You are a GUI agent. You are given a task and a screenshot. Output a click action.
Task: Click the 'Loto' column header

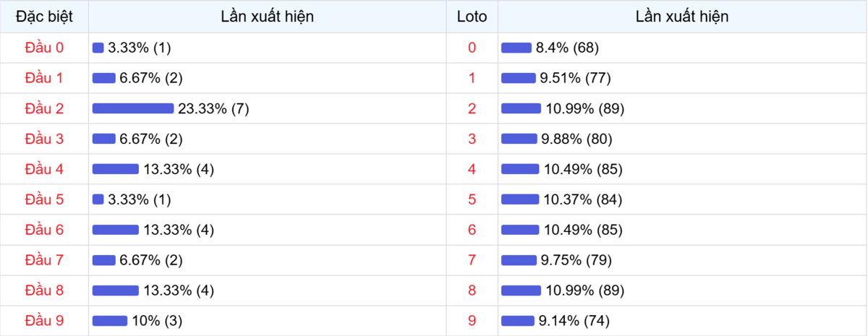pyautogui.click(x=472, y=17)
